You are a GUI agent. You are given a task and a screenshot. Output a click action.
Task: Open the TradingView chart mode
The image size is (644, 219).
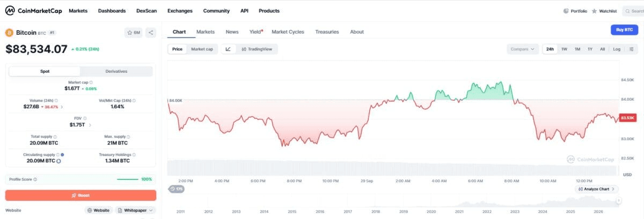[257, 49]
